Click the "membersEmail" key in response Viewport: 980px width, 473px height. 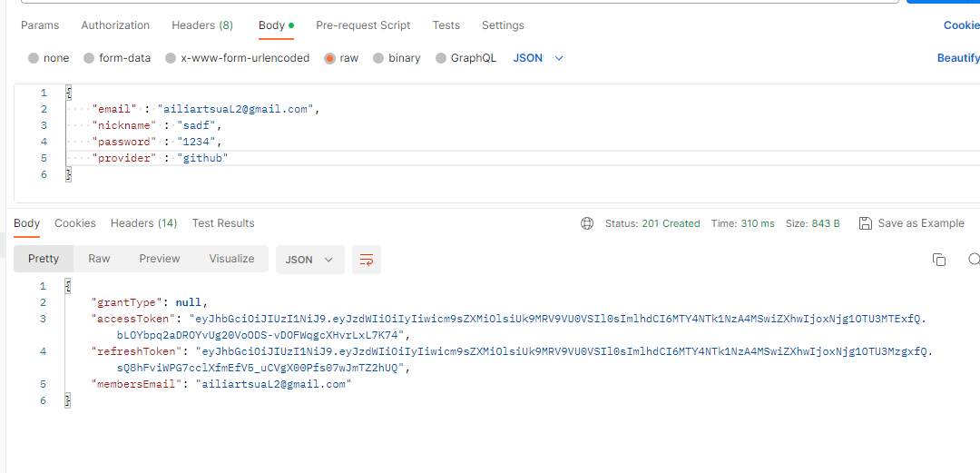pyautogui.click(x=137, y=384)
